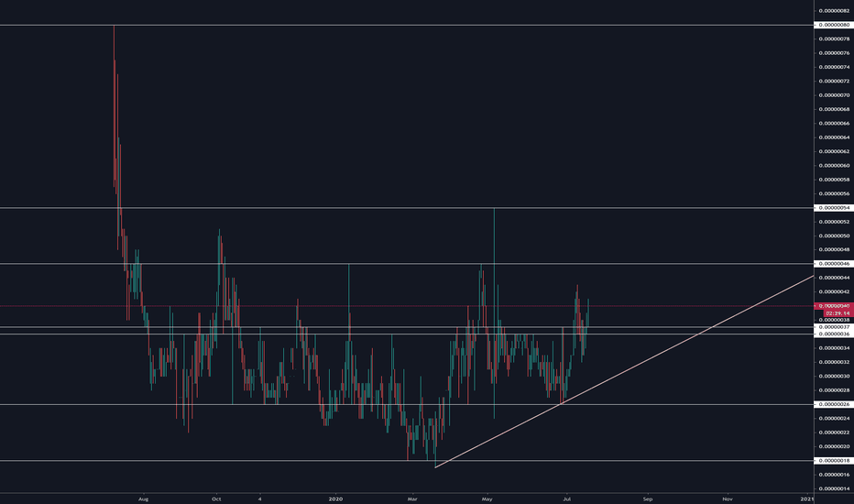The height and width of the screenshot is (504, 854).
Task: Click the 0.00000048 price axis value
Action: point(835,249)
